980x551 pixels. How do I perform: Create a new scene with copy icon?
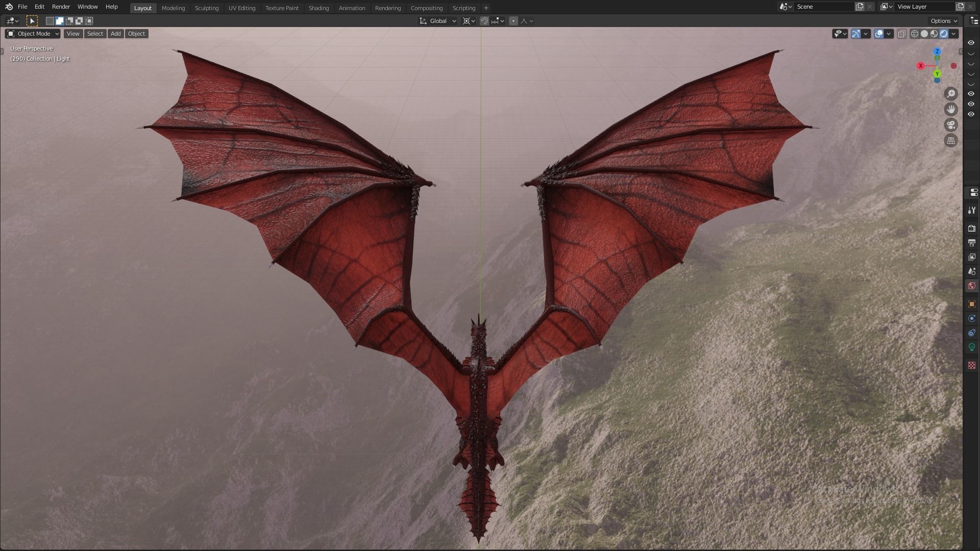(x=860, y=7)
